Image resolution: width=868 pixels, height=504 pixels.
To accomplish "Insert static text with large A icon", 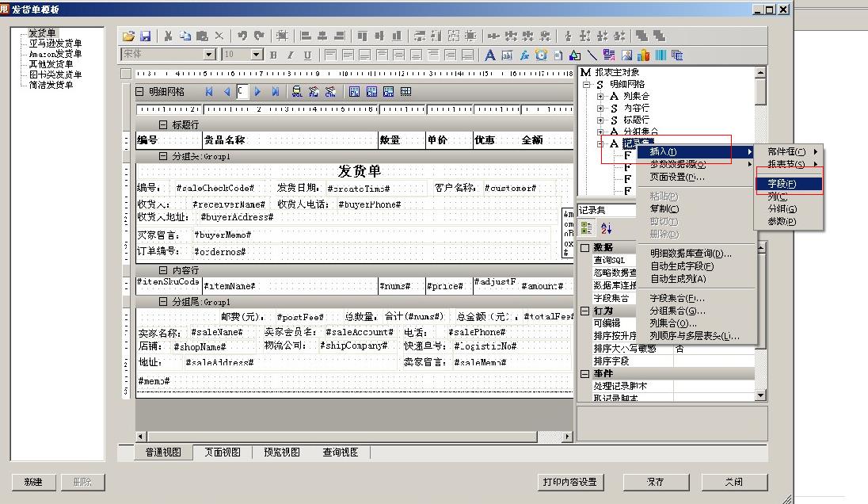I will click(x=490, y=55).
